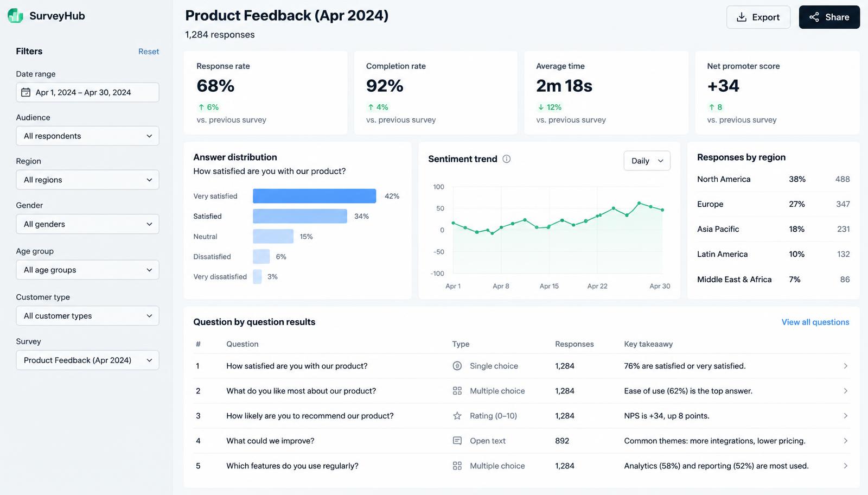Open the Daily interval dropdown

pyautogui.click(x=647, y=161)
